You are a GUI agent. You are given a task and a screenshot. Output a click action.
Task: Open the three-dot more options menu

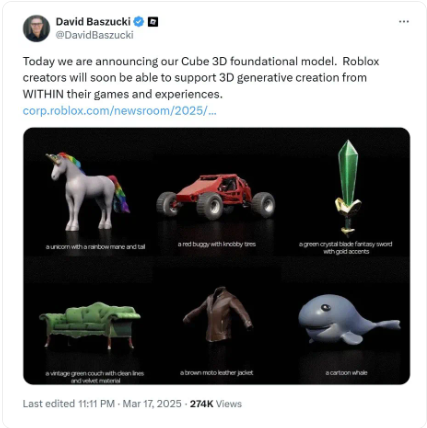click(404, 22)
